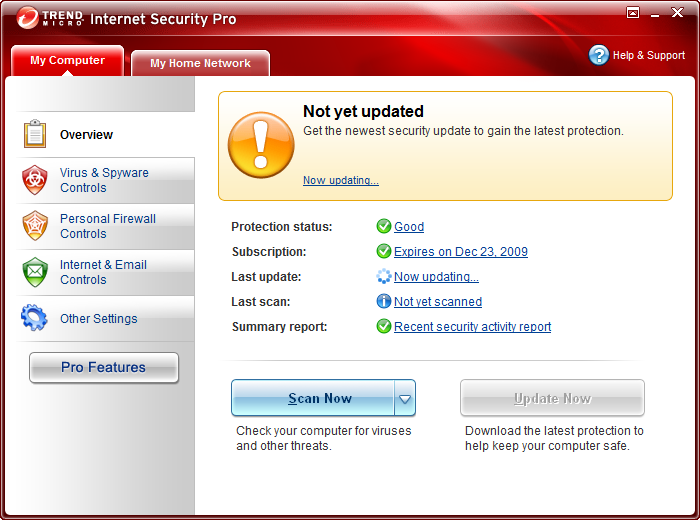Click the Internet & Email envelope shield icon
The width and height of the screenshot is (700, 520).
pyautogui.click(x=35, y=272)
